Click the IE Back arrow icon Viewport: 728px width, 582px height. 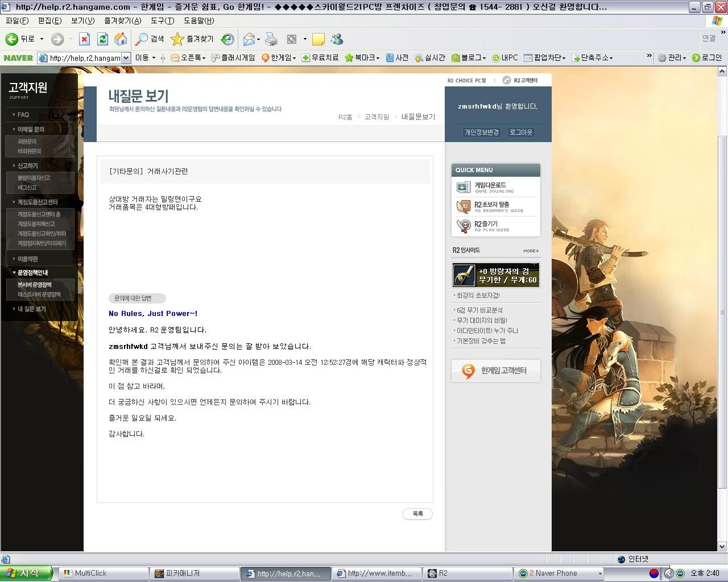pos(11,39)
